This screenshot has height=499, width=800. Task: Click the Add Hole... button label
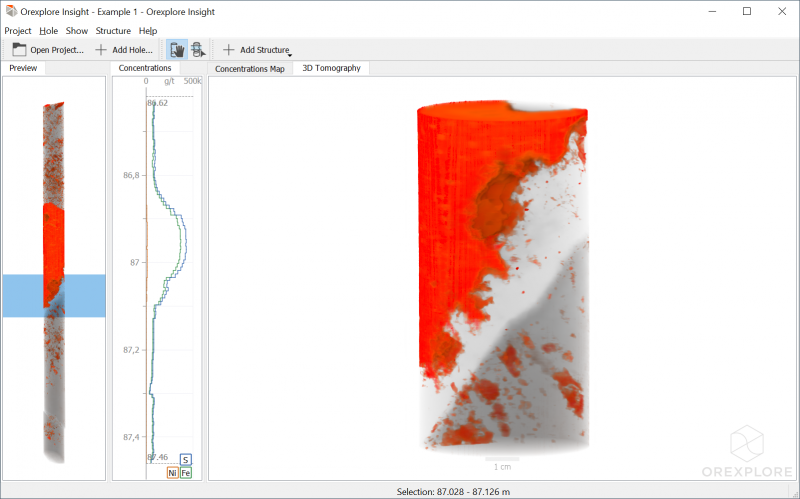click(x=132, y=50)
